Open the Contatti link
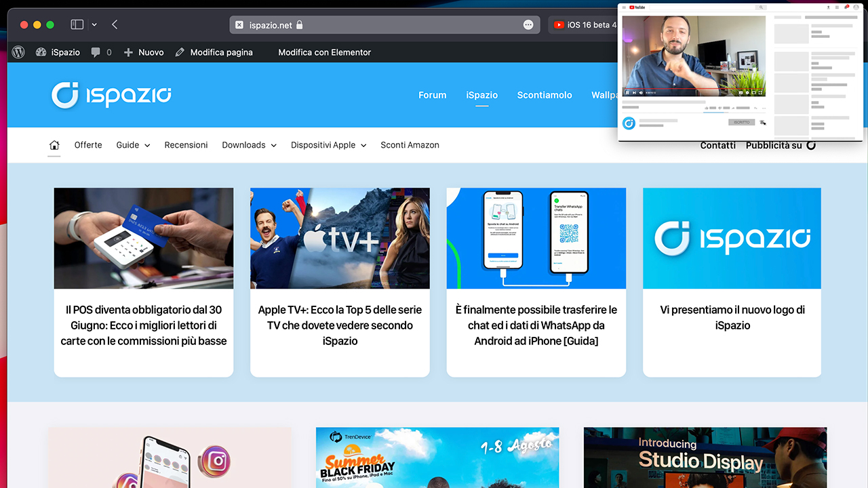 coord(717,145)
